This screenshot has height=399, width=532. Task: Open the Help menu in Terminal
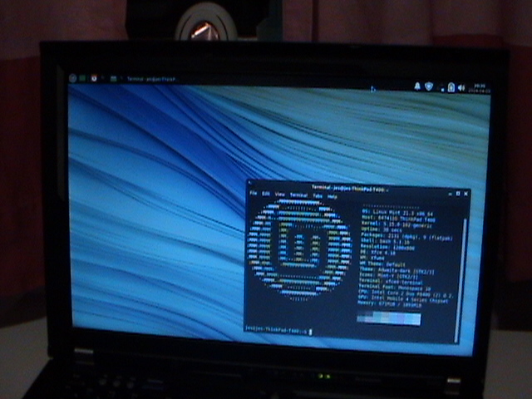pos(332,197)
